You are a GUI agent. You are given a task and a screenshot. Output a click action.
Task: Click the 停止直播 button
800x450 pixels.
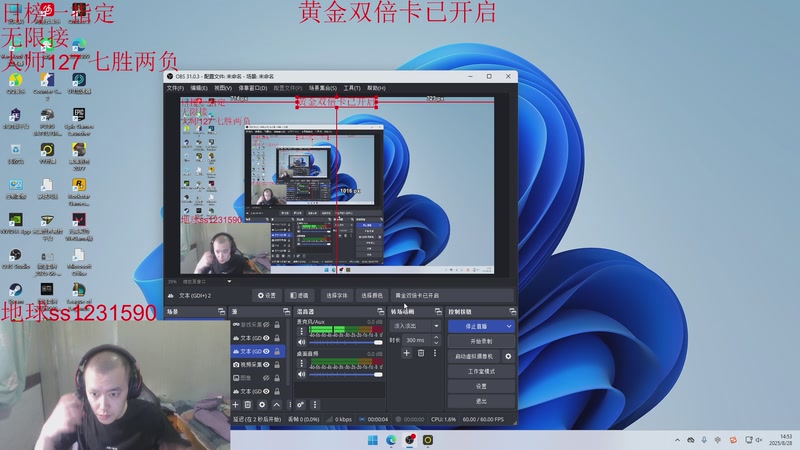click(476, 326)
